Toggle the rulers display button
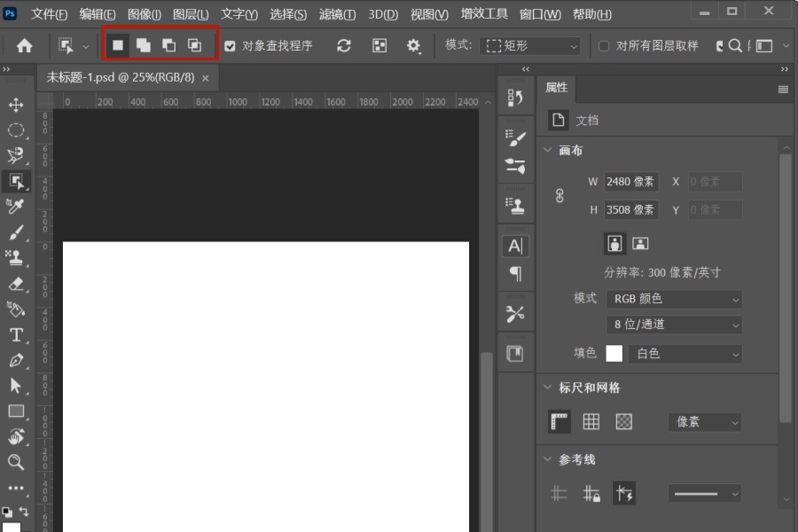 click(559, 422)
